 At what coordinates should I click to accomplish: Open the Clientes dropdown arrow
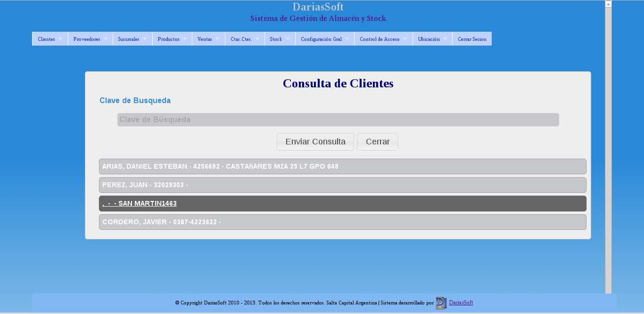coord(61,39)
